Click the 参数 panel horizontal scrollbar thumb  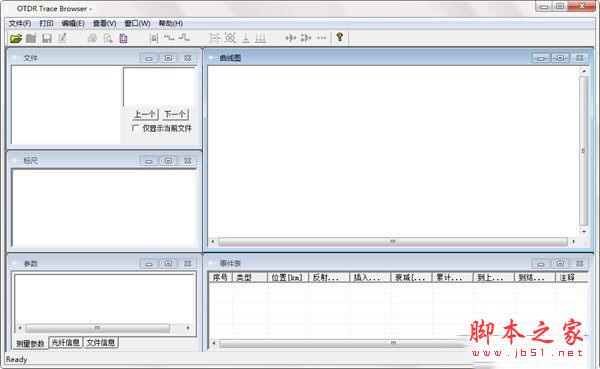[98, 328]
